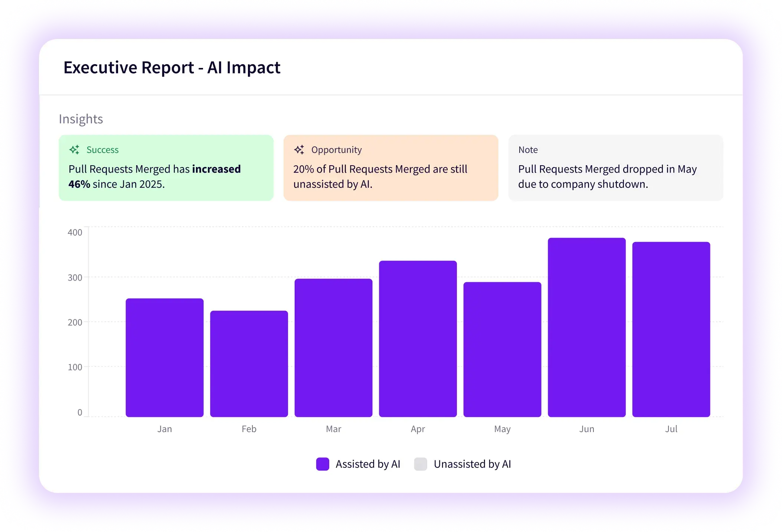This screenshot has height=532, width=782.
Task: Open the Success insight card
Action: [x=166, y=167]
